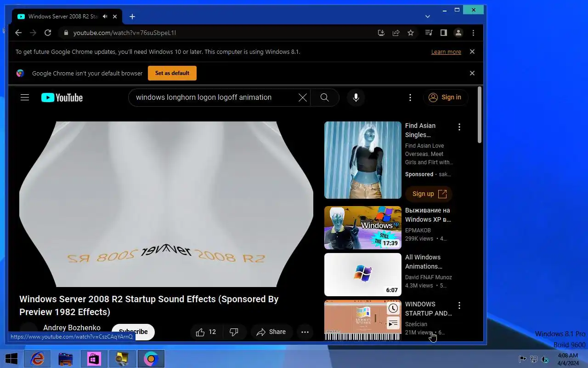Click the Sign up ad button
588x368 pixels.
pyautogui.click(x=429, y=194)
